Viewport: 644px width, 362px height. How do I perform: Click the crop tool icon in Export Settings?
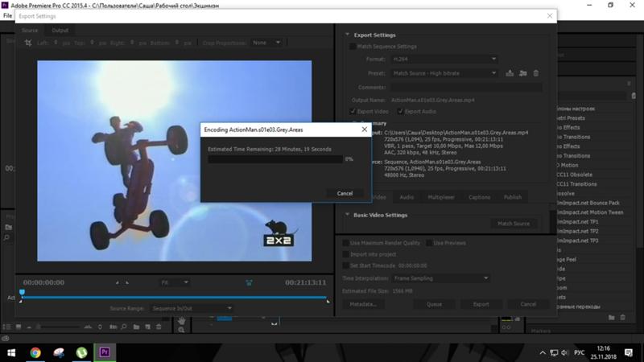point(28,43)
